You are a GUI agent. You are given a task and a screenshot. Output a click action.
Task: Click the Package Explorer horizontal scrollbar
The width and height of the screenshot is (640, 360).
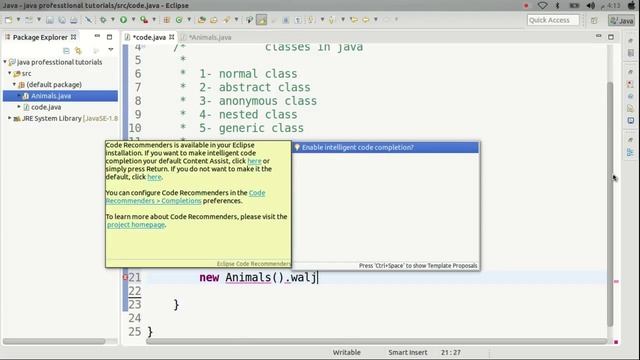coord(54,341)
